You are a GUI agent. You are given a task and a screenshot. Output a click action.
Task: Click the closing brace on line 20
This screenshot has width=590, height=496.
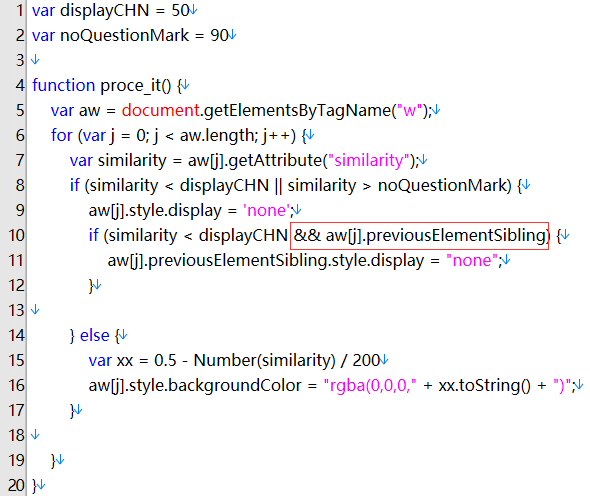click(x=35, y=485)
